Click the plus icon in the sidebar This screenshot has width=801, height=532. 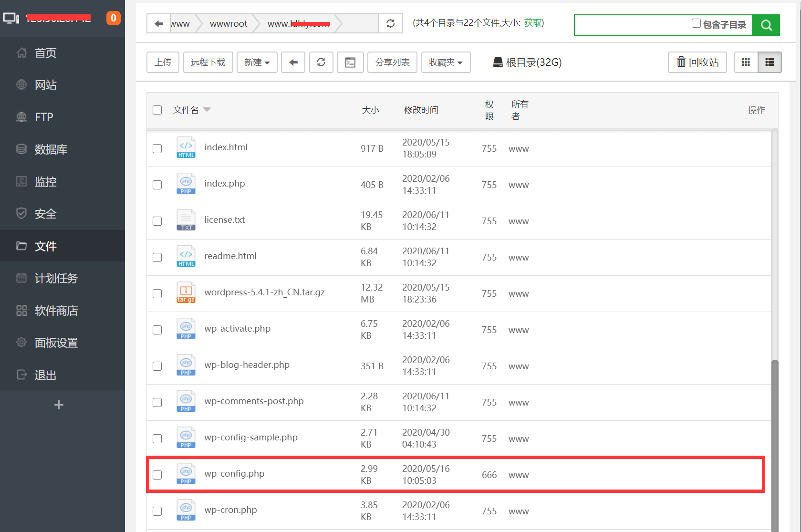point(59,405)
